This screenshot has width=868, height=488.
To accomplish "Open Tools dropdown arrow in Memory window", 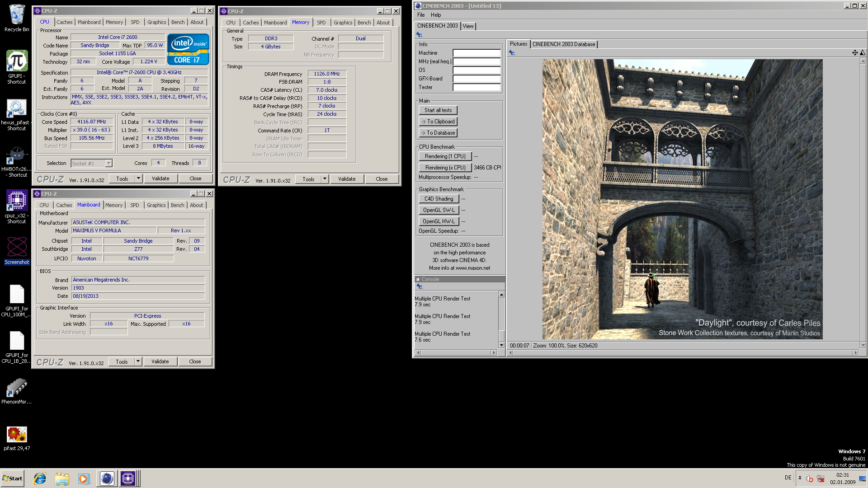I will point(325,179).
